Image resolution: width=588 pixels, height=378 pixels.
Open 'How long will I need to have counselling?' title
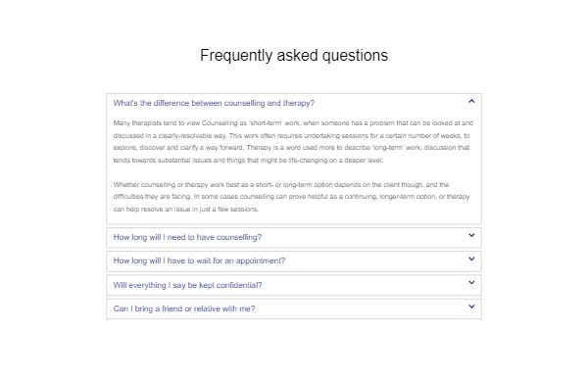[x=187, y=237]
